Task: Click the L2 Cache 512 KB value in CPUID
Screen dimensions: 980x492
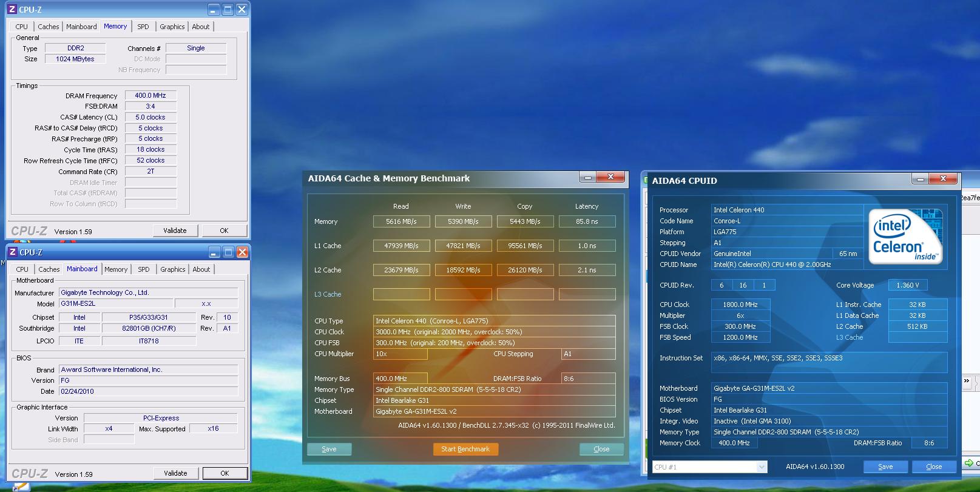Action: coord(917,326)
